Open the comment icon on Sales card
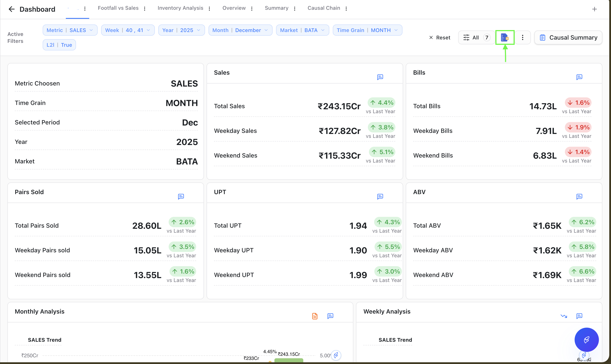 point(380,77)
